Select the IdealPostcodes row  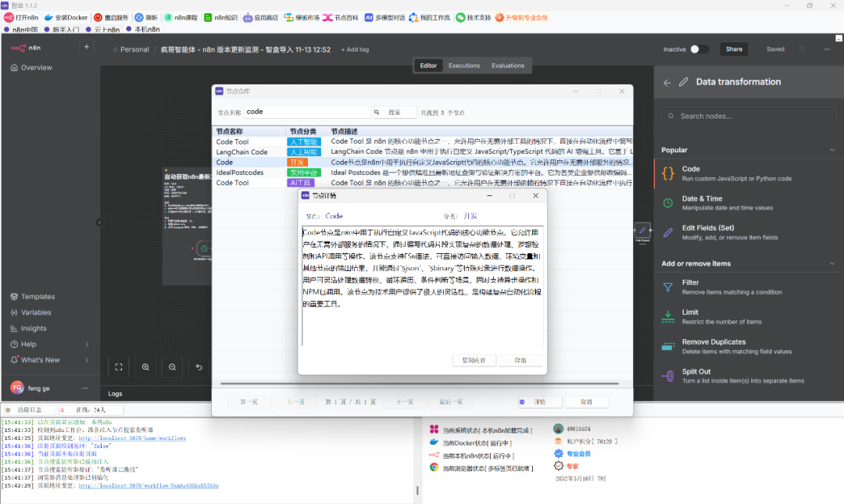(423, 173)
